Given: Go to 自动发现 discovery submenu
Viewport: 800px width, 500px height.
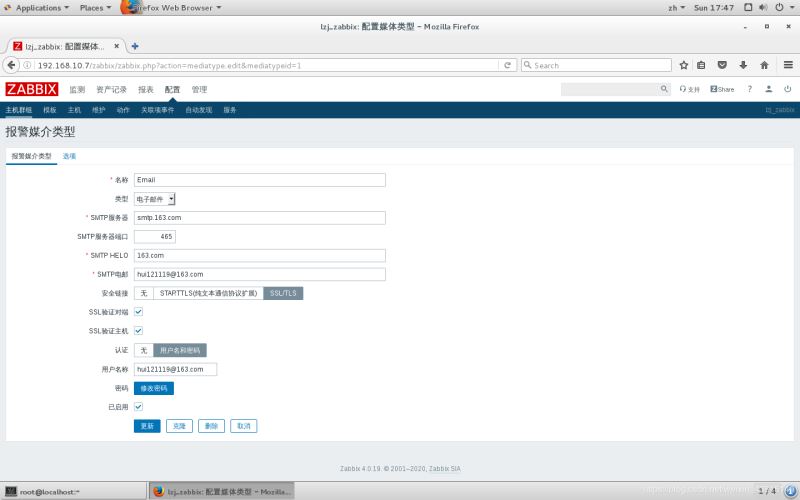Looking at the screenshot, I should click(198, 110).
